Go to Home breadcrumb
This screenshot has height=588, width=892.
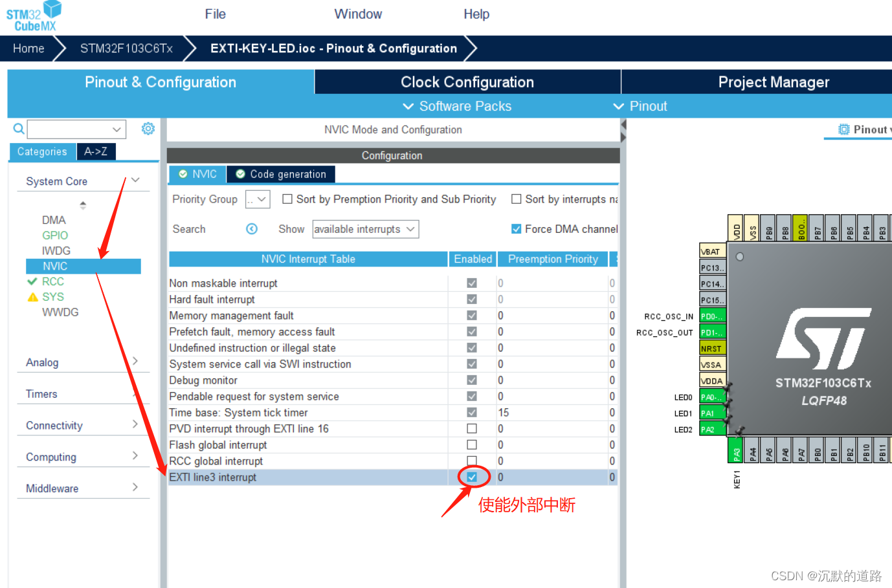pyautogui.click(x=28, y=49)
